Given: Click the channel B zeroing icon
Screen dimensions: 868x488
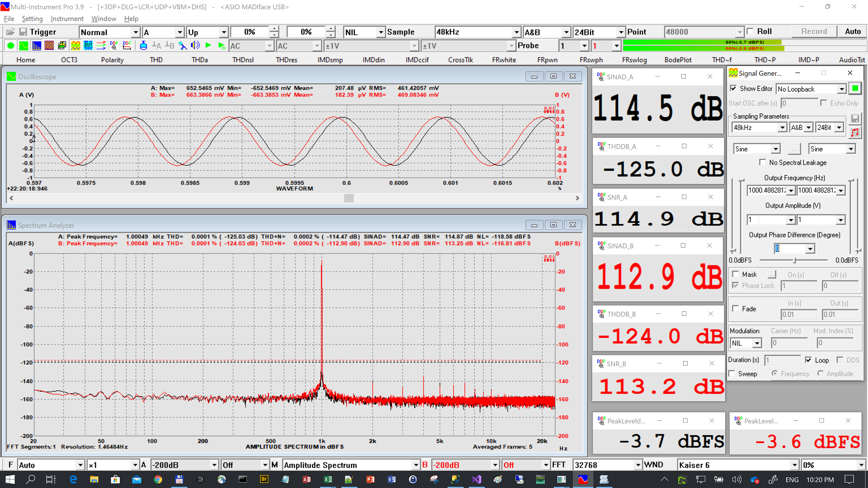Looking at the screenshot, I should (x=170, y=46).
